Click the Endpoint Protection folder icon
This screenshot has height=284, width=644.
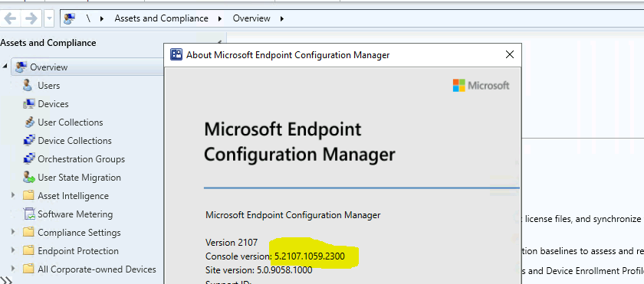(x=28, y=250)
